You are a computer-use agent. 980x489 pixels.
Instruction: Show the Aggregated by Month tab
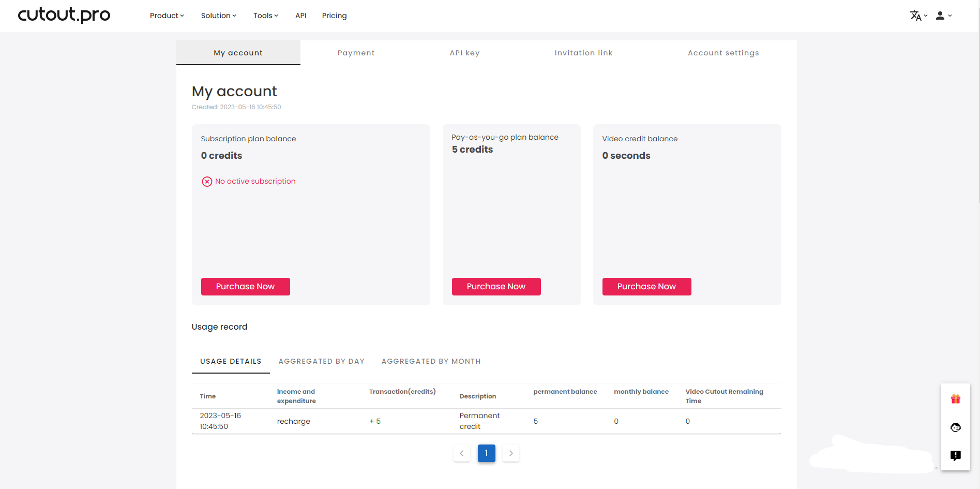[431, 361]
